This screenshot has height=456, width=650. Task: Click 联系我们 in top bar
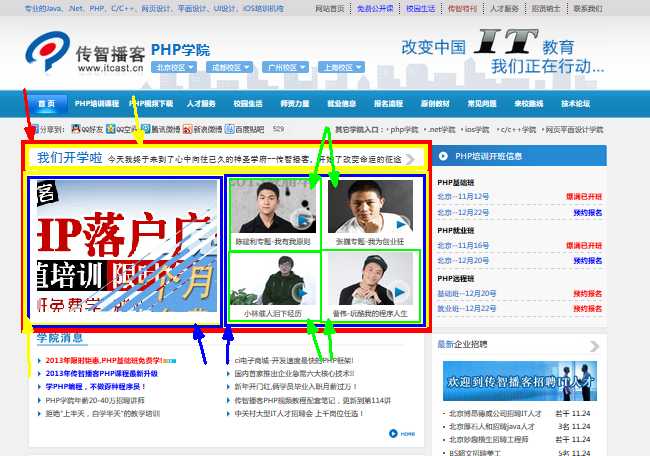tap(588, 8)
